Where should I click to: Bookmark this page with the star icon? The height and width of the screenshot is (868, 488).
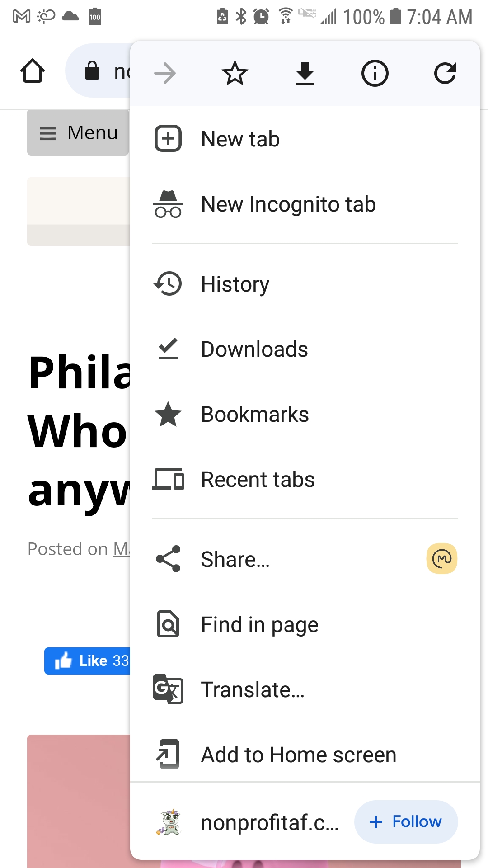[x=235, y=73]
